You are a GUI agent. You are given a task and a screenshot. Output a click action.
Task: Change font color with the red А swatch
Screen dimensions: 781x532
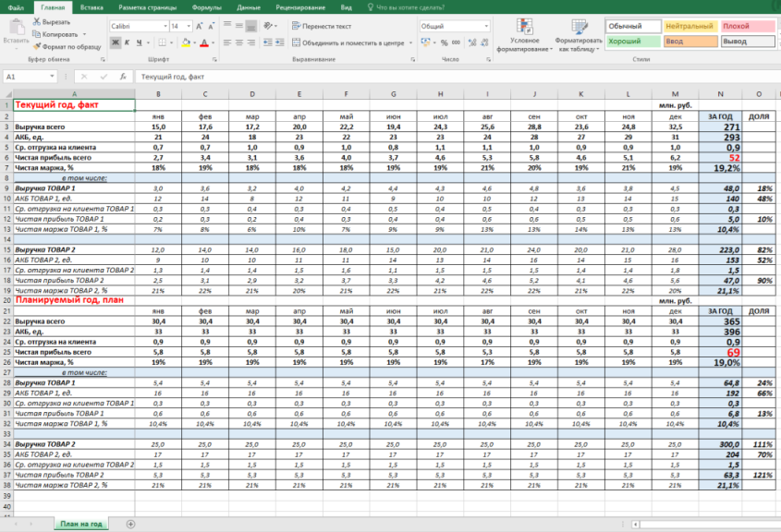tap(206, 42)
